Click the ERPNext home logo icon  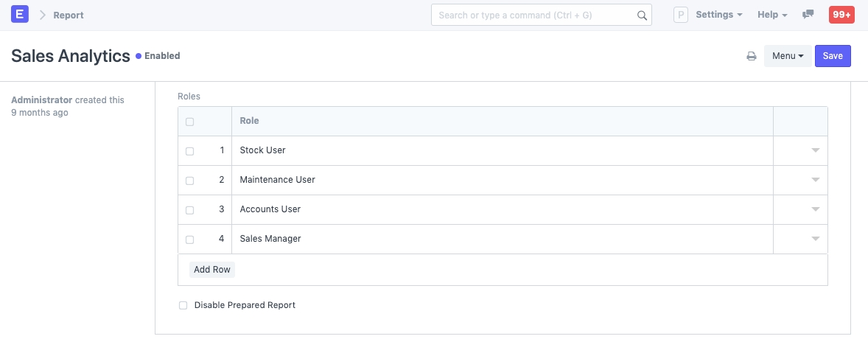[20, 15]
